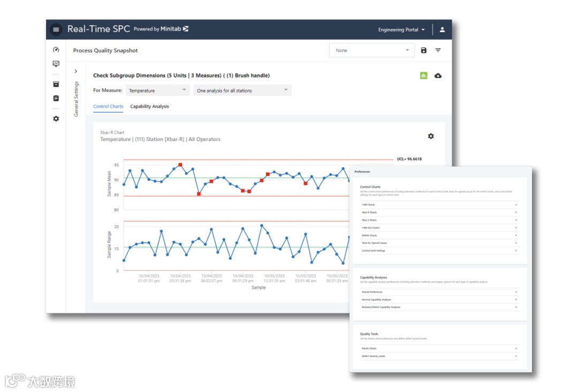578x392 pixels.
Task: Click the Sample Mean axis label
Action: point(109,183)
